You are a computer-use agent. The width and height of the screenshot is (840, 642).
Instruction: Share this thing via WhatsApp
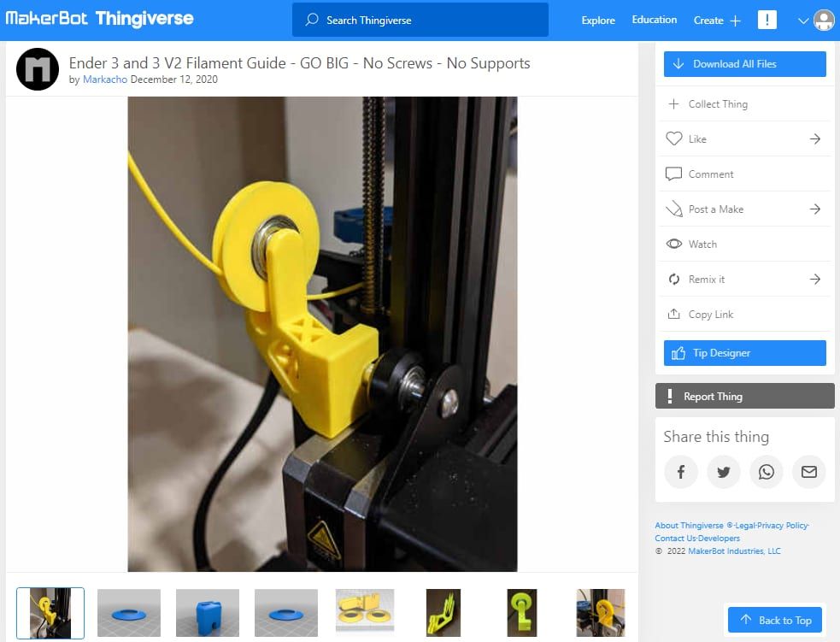tap(767, 471)
